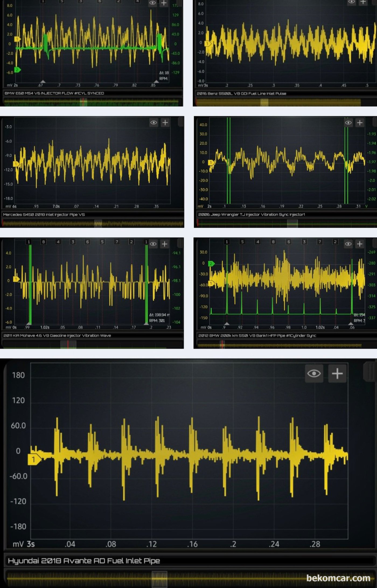Toggle eye visibility on Hyundai Avante chart
Screen dimensions: 377x588
[x=314, y=374]
